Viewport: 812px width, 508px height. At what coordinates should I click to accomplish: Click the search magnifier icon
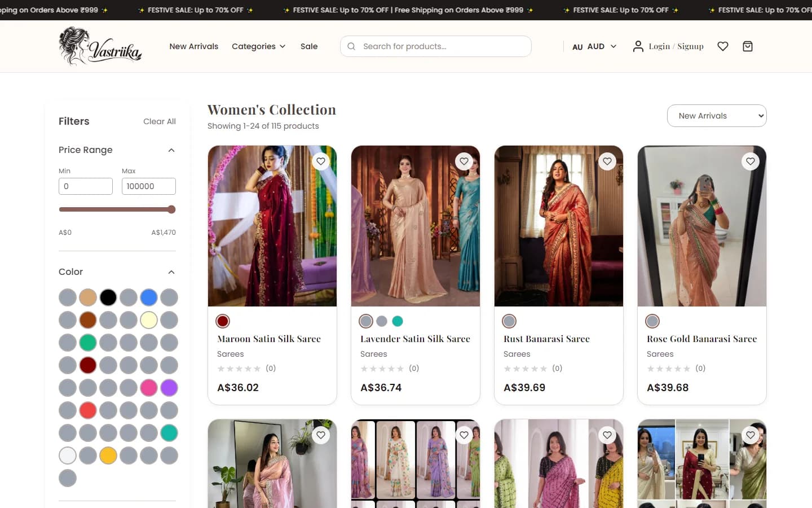click(x=351, y=46)
